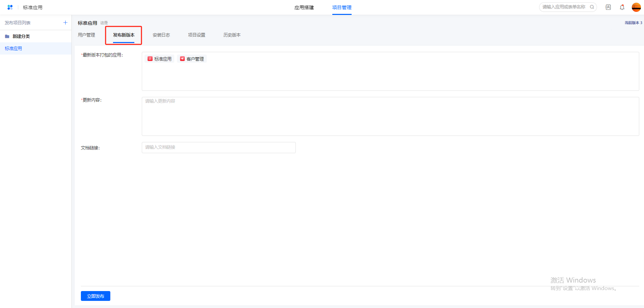Click the orange user avatar
Viewport: 644px width, 308px height.
click(x=636, y=7)
